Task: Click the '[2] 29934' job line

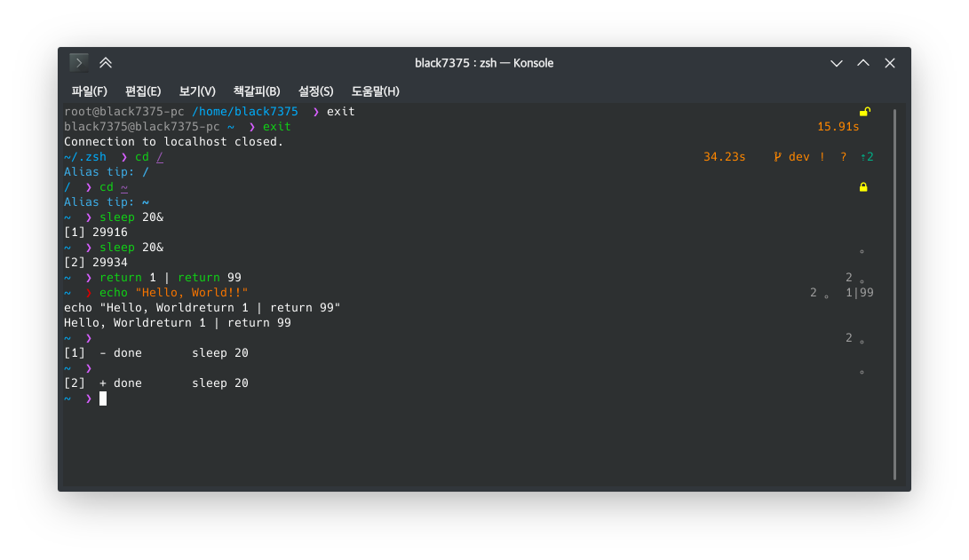Action: 96,263
